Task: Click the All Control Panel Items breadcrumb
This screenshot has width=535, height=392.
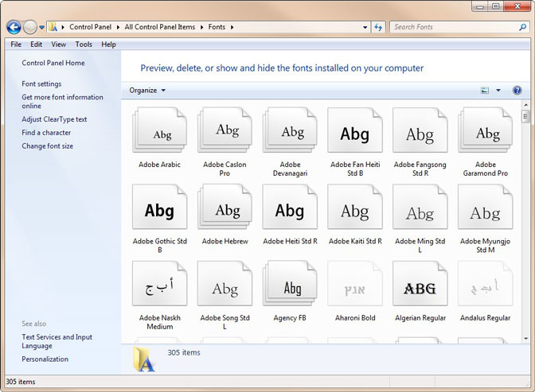Action: (x=160, y=27)
